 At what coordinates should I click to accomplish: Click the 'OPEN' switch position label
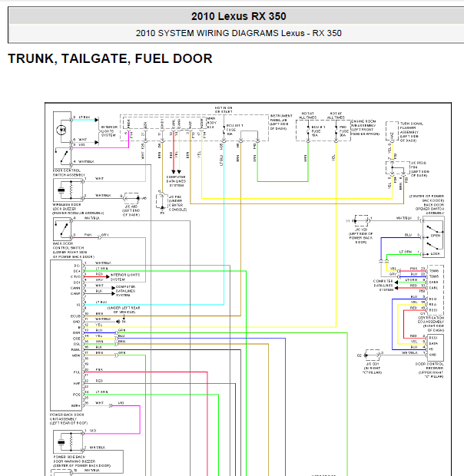436,236
